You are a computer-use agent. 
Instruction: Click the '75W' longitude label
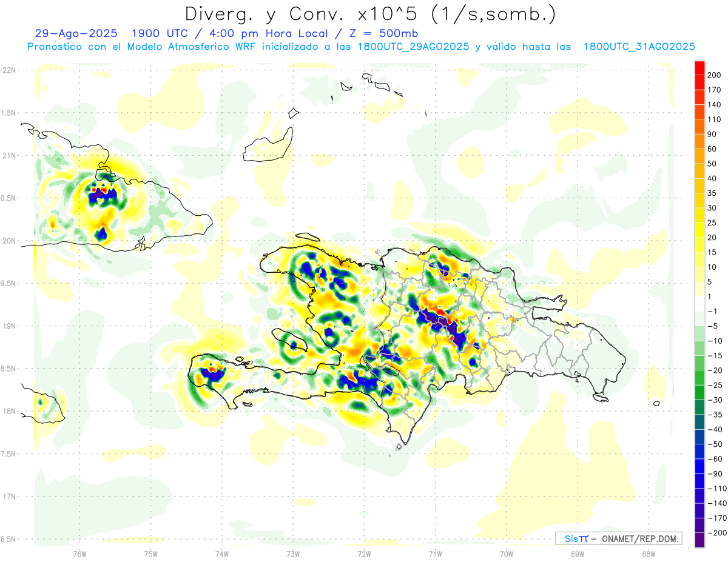coord(150,554)
